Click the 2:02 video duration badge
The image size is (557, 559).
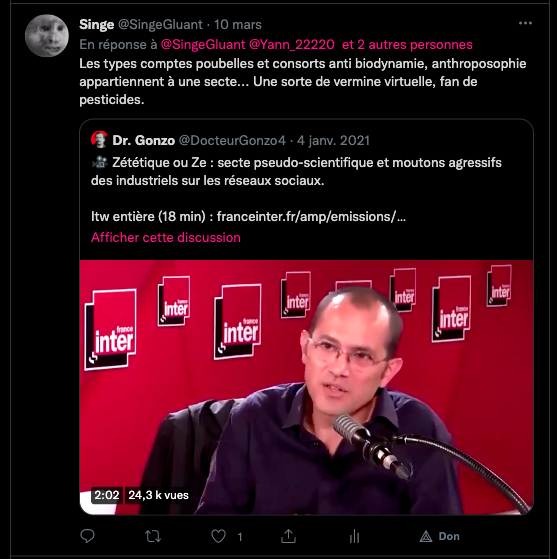107,495
